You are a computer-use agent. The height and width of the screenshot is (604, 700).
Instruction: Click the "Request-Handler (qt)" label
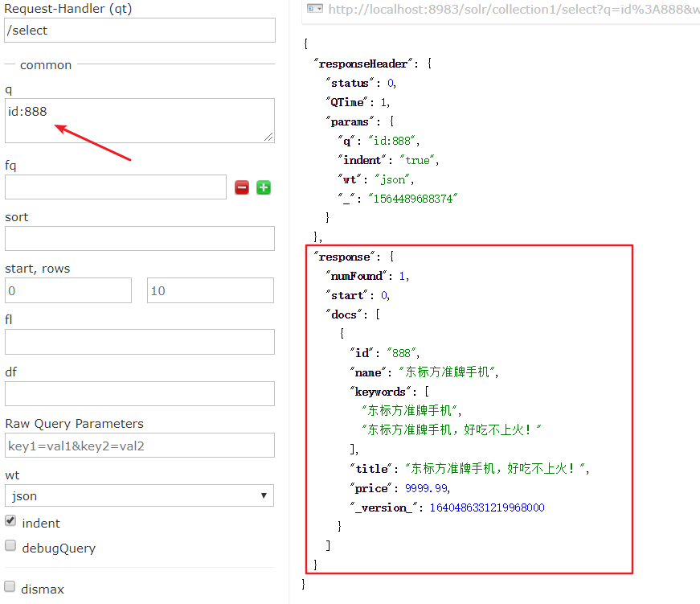tap(68, 9)
